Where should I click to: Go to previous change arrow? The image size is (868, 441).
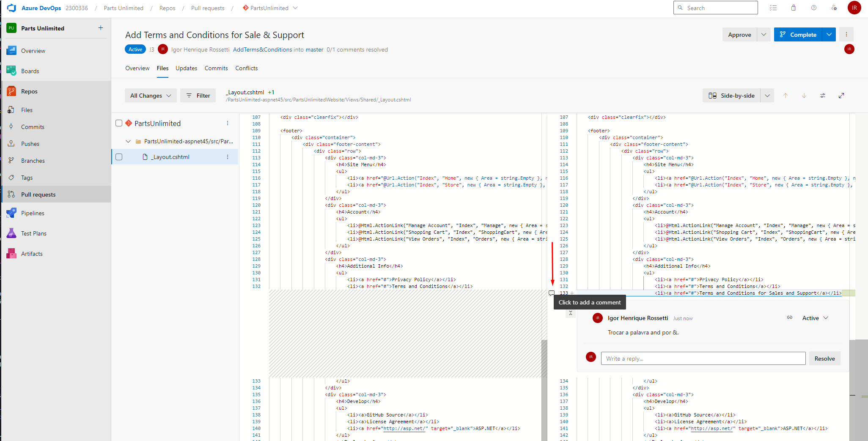click(x=785, y=96)
